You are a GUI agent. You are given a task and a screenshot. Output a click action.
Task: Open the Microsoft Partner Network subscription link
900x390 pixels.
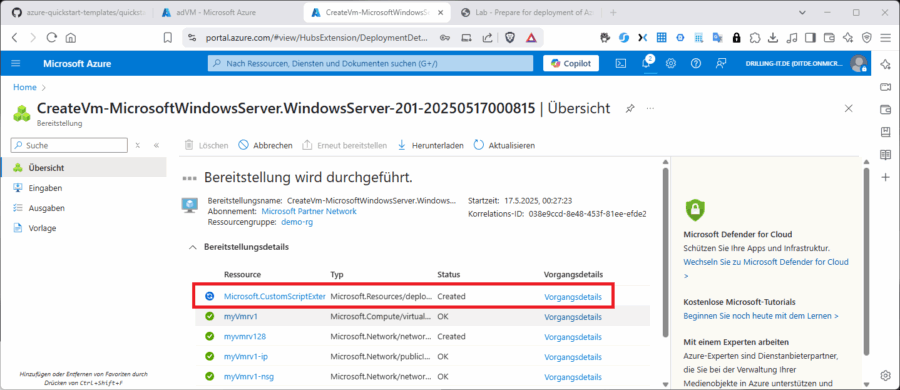point(309,211)
